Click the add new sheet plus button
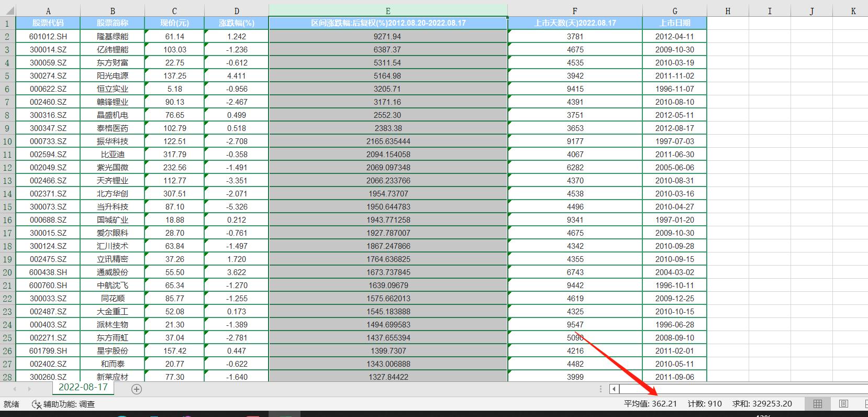Image resolution: width=868 pixels, height=417 pixels. (137, 389)
